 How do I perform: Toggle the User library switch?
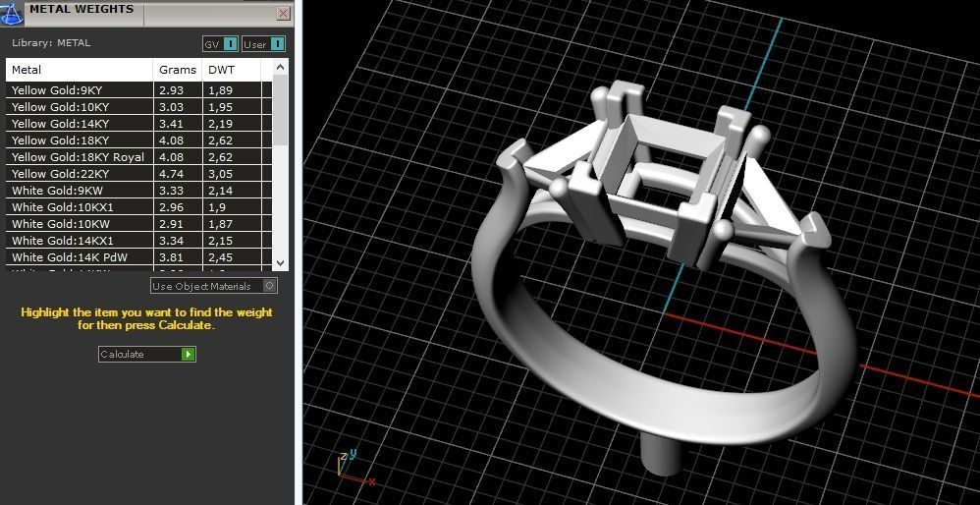tap(263, 44)
